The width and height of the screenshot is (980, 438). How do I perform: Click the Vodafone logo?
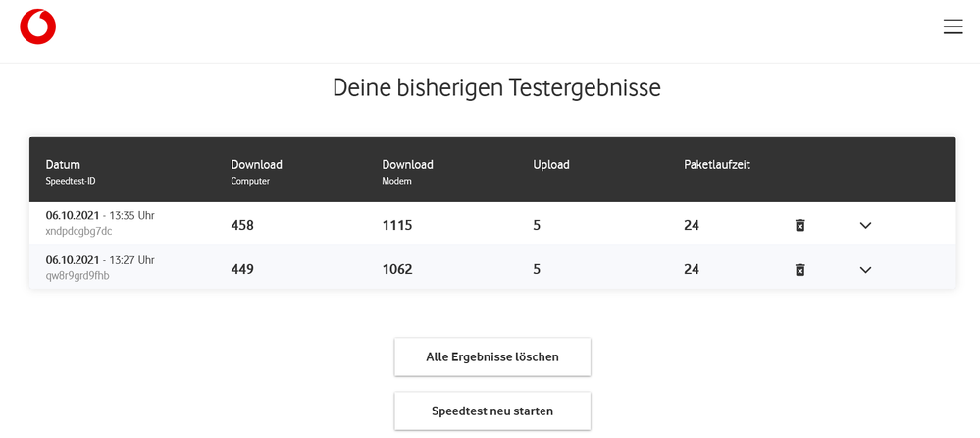[x=37, y=27]
